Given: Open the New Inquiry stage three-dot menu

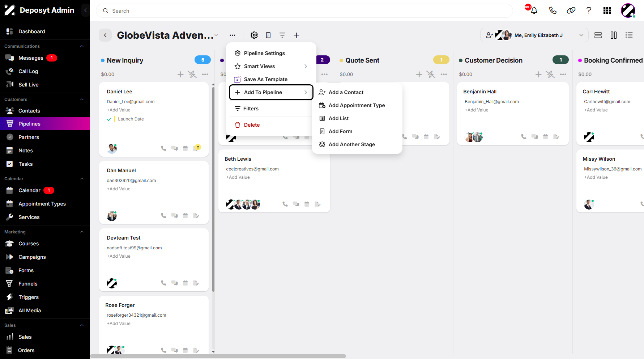Looking at the screenshot, I should click(x=205, y=74).
